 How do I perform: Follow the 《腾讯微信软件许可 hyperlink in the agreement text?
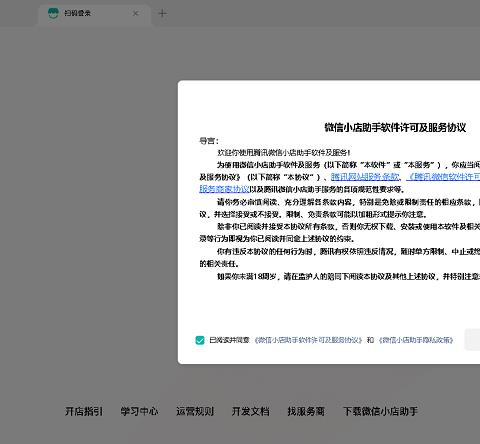point(443,177)
